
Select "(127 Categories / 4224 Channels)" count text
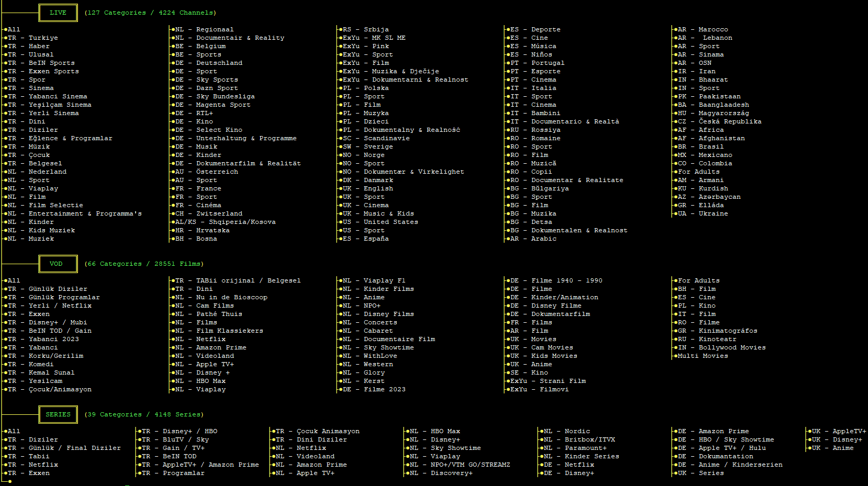[150, 13]
